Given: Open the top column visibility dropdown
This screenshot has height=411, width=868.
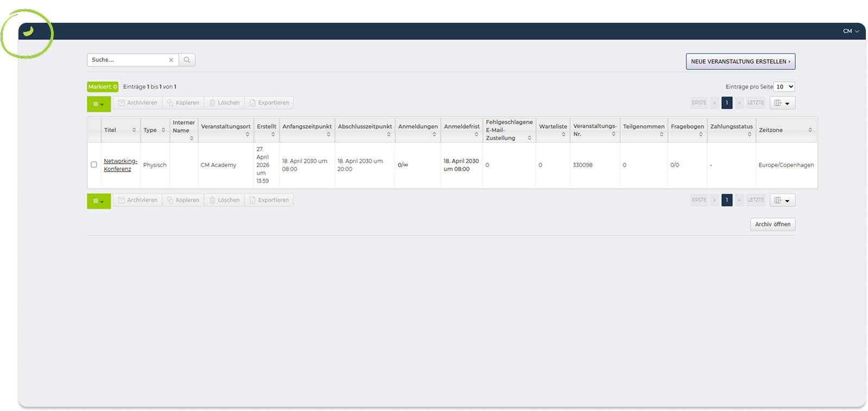Looking at the screenshot, I should point(782,103).
